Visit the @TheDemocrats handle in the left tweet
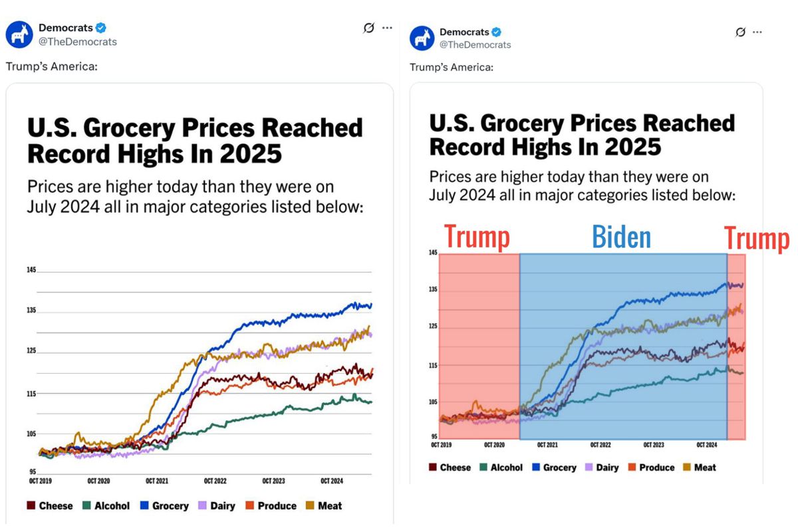Viewport: 798px width, 532px height. (77, 42)
